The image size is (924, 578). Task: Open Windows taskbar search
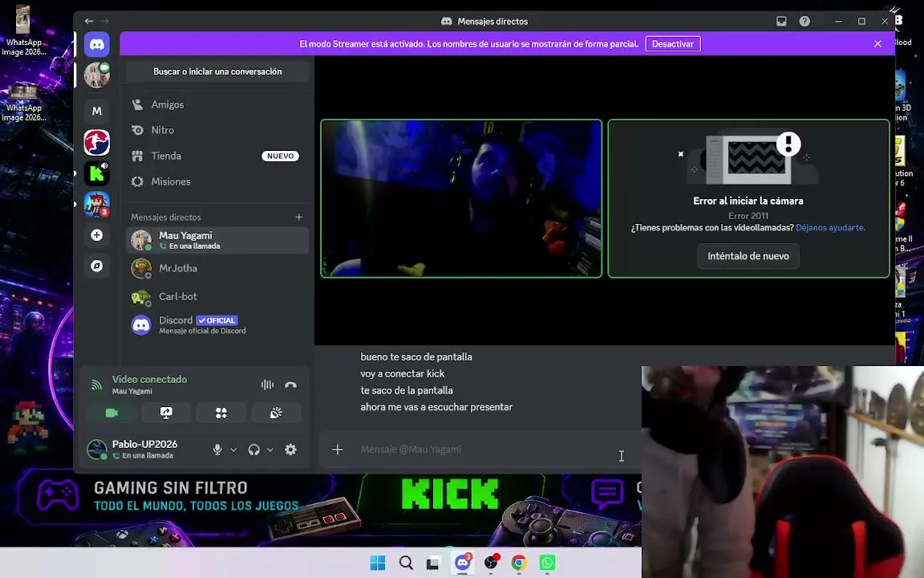point(406,564)
